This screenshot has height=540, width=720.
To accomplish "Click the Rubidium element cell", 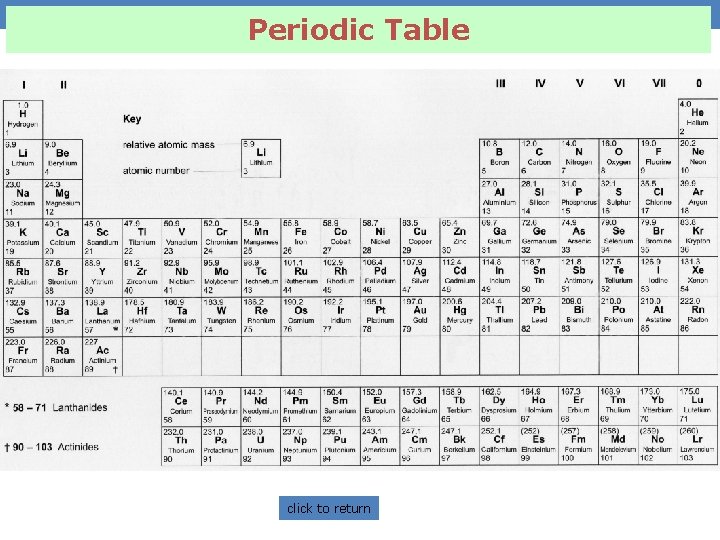I will (x=23, y=277).
